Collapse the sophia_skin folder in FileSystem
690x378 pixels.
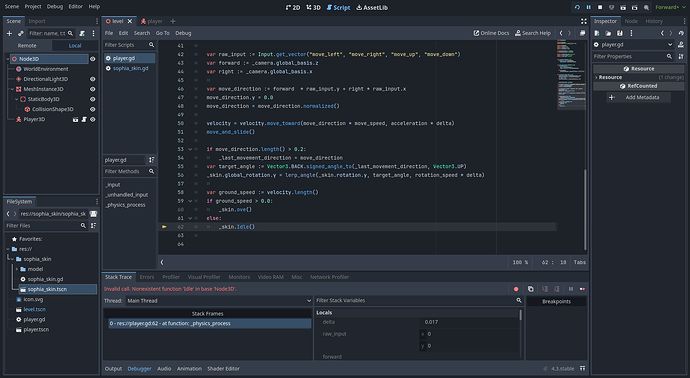pyautogui.click(x=13, y=259)
